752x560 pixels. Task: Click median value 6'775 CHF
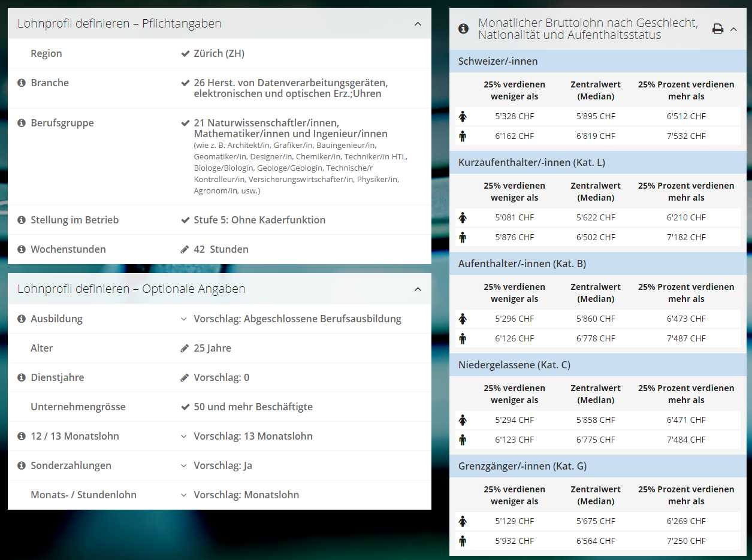[x=596, y=440]
